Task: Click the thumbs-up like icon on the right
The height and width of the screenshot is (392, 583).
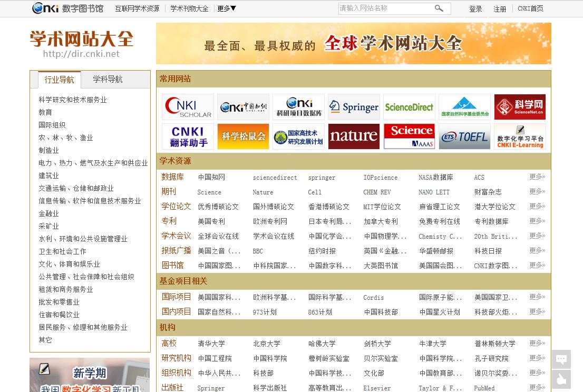Action: (561, 379)
